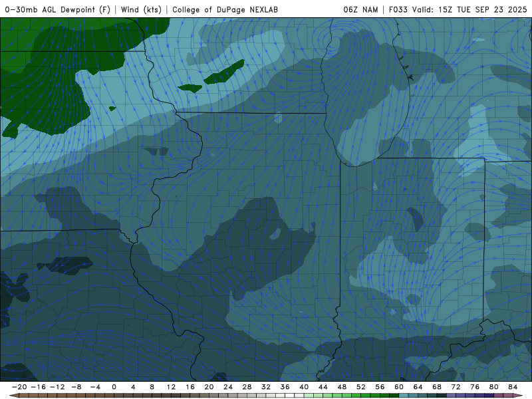Click the '-4' colorbar label

95,387
